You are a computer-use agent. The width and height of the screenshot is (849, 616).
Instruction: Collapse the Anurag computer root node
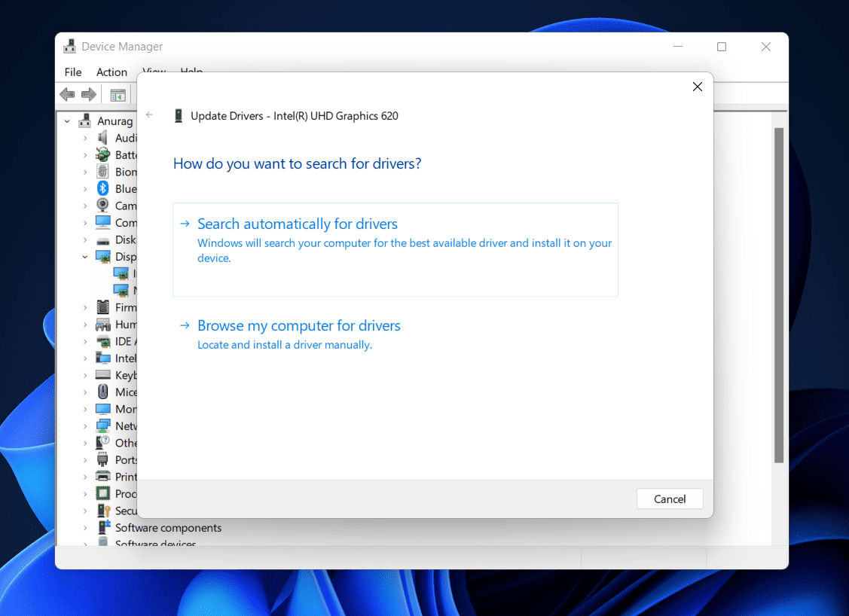(x=67, y=121)
